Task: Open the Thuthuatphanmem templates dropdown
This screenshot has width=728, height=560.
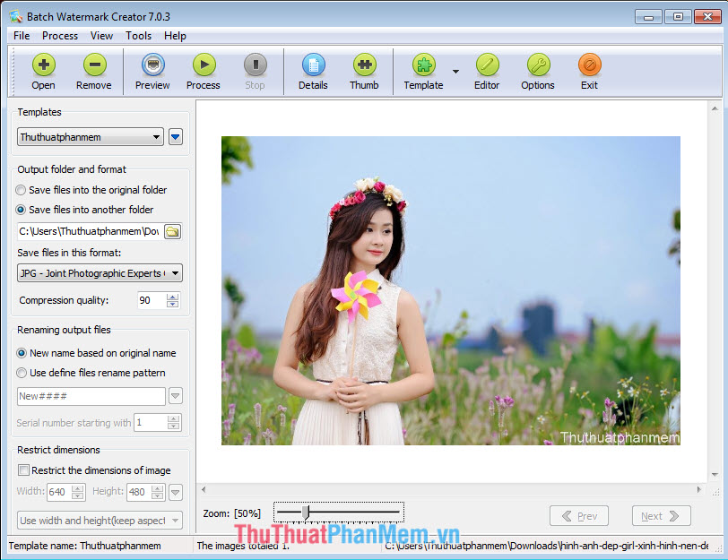Action: click(x=155, y=136)
